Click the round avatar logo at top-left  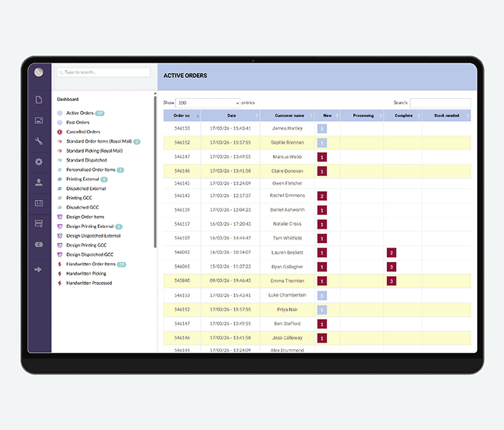tap(39, 72)
